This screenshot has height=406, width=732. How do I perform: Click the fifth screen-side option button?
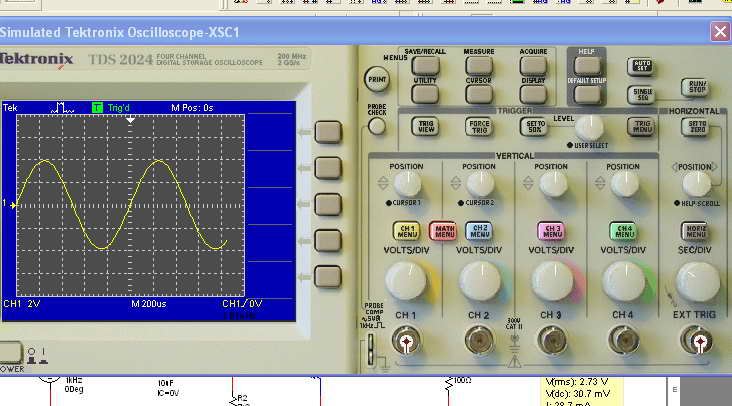click(328, 277)
